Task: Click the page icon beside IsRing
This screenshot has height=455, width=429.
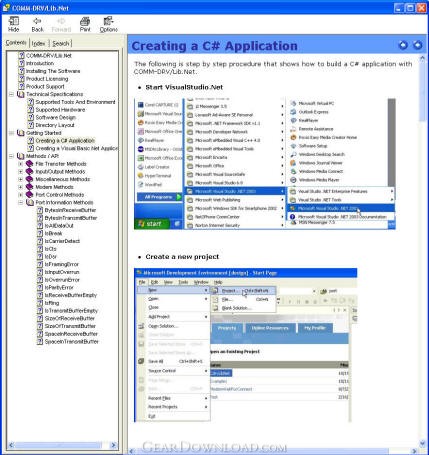Action: pos(40,303)
